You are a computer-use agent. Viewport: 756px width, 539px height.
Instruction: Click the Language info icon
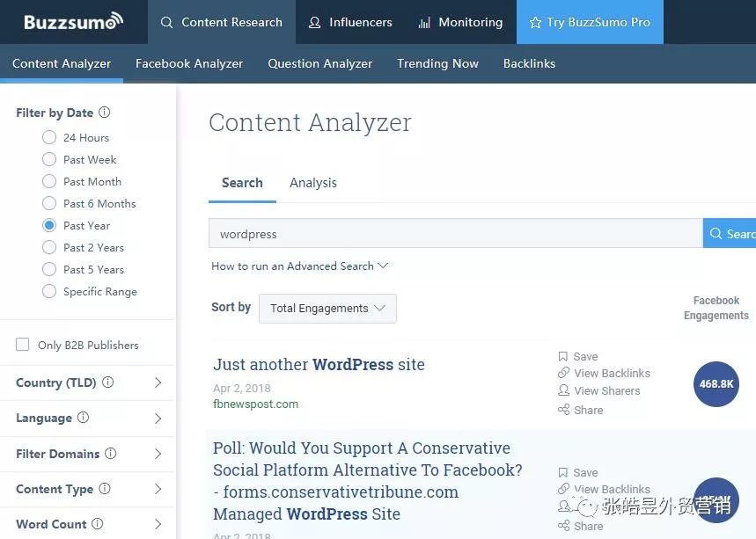pos(84,419)
